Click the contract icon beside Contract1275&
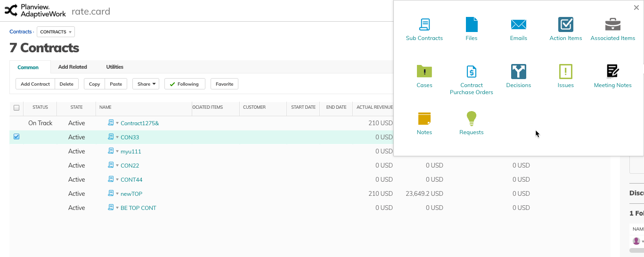The height and width of the screenshot is (257, 644). pos(111,123)
